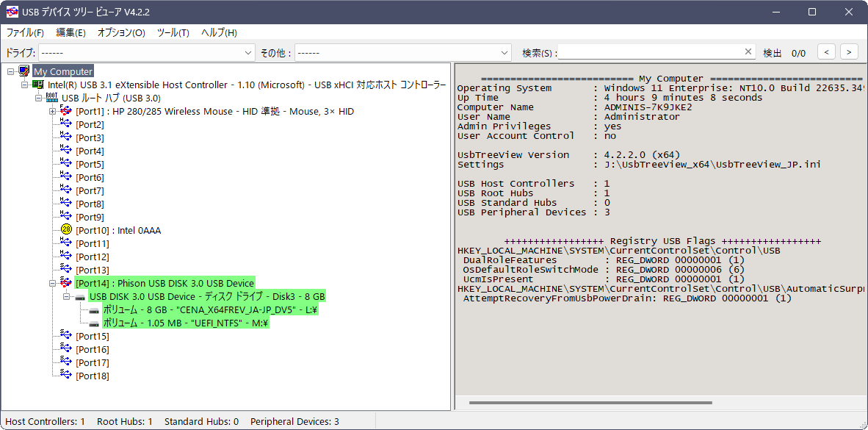Select the USB ルート ハブ (USB 3.0) label
Viewport: 868px width, 430px height.
[112, 98]
